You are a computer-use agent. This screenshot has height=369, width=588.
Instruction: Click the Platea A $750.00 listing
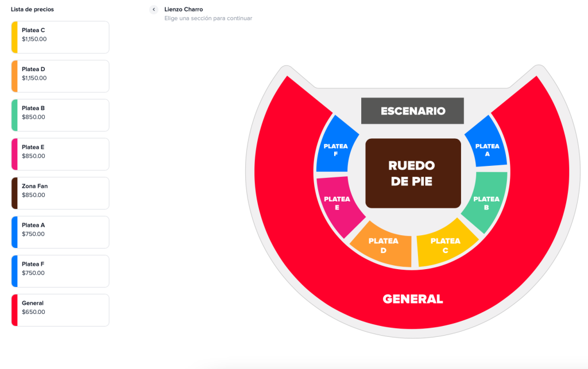coord(59,232)
